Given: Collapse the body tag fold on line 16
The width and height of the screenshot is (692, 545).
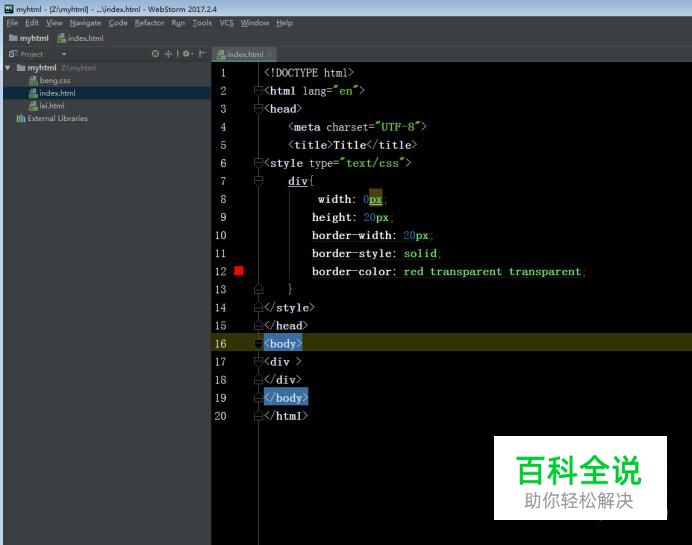Looking at the screenshot, I should tap(259, 344).
